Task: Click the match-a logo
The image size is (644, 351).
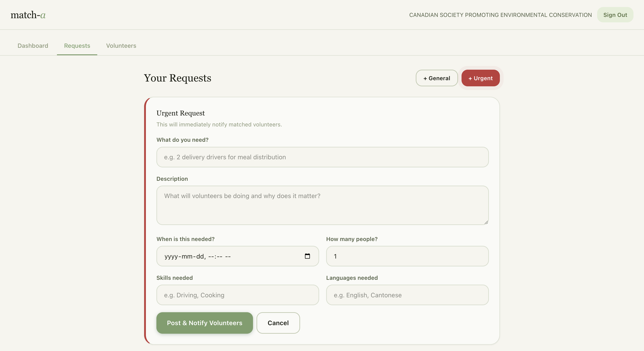Action: (28, 15)
